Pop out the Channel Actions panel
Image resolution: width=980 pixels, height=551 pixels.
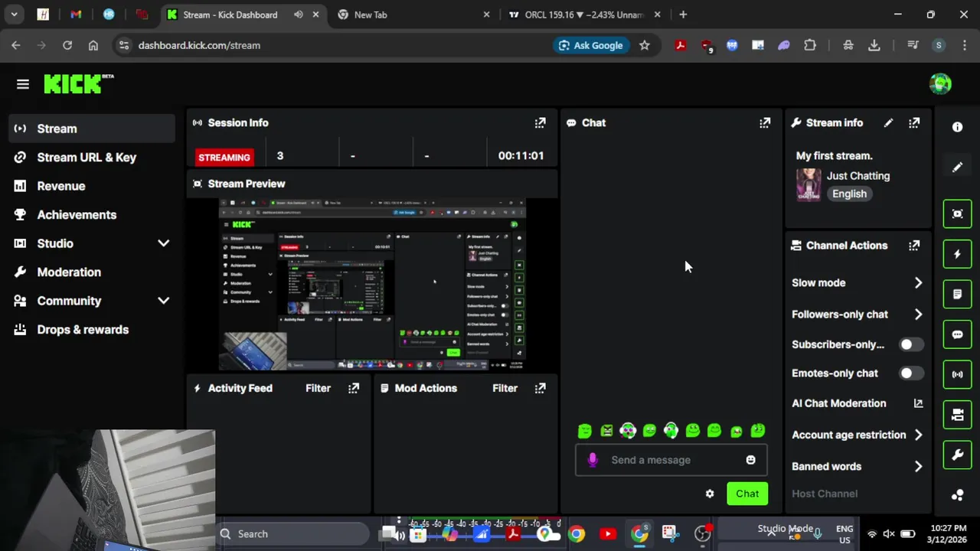[x=914, y=246]
